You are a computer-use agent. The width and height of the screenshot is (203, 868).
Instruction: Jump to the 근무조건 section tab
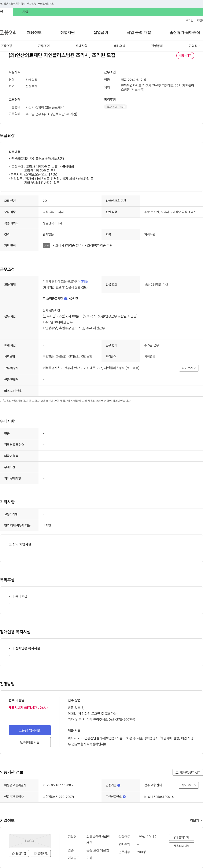(44, 46)
